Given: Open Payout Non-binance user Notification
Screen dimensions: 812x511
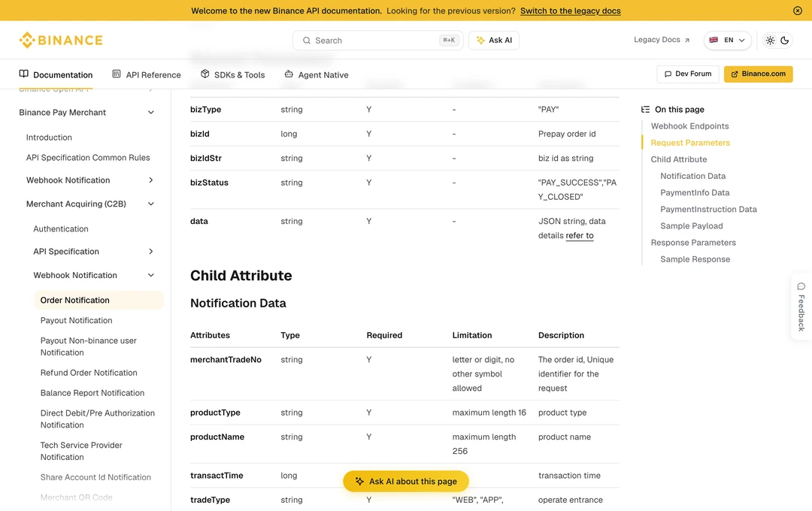Looking at the screenshot, I should pos(89,346).
